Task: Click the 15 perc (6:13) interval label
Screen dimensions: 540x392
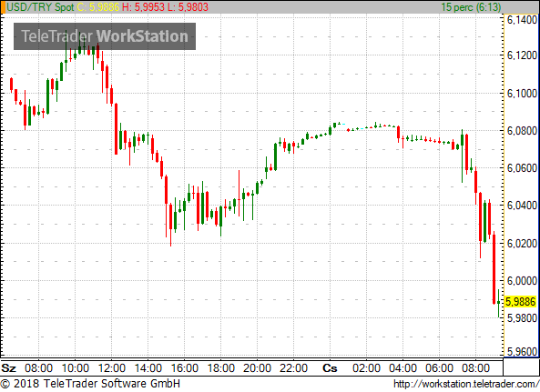Action: click(x=471, y=7)
